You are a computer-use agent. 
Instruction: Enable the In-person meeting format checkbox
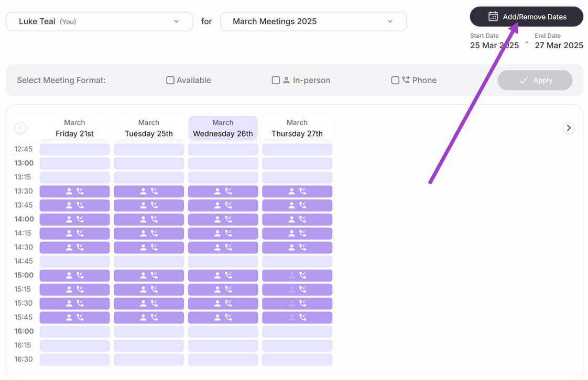(276, 80)
